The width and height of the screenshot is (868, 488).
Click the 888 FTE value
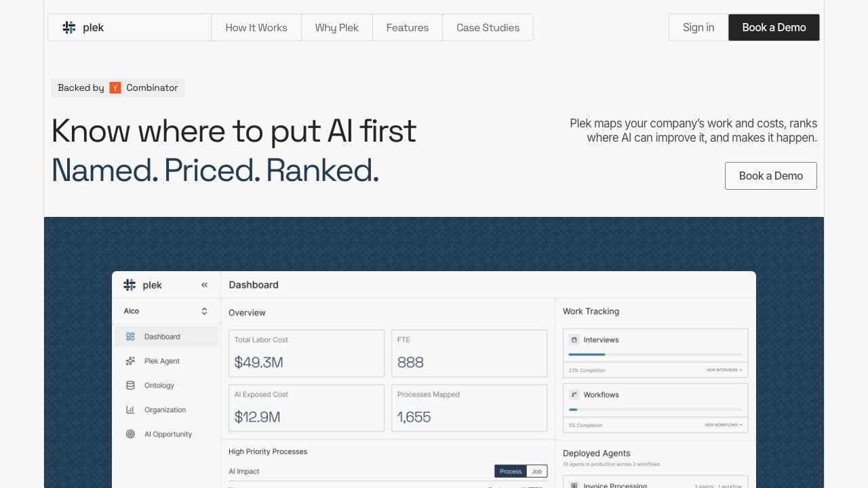410,362
